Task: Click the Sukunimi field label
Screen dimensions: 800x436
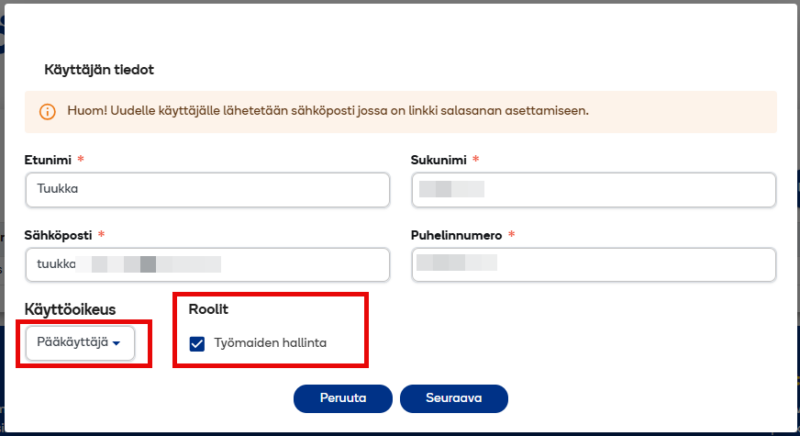Action: point(438,160)
